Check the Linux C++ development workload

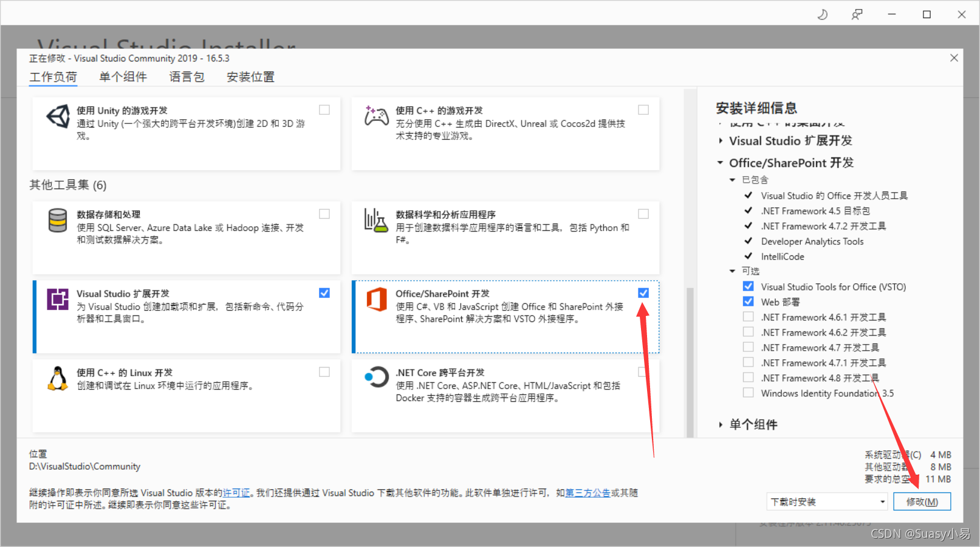[x=324, y=372]
